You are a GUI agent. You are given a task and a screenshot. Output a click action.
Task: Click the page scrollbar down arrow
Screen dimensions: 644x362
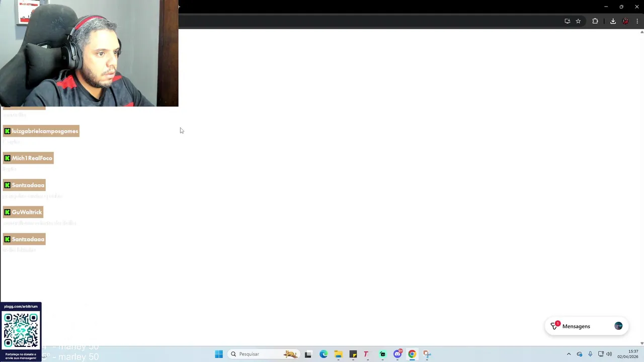tap(641, 343)
